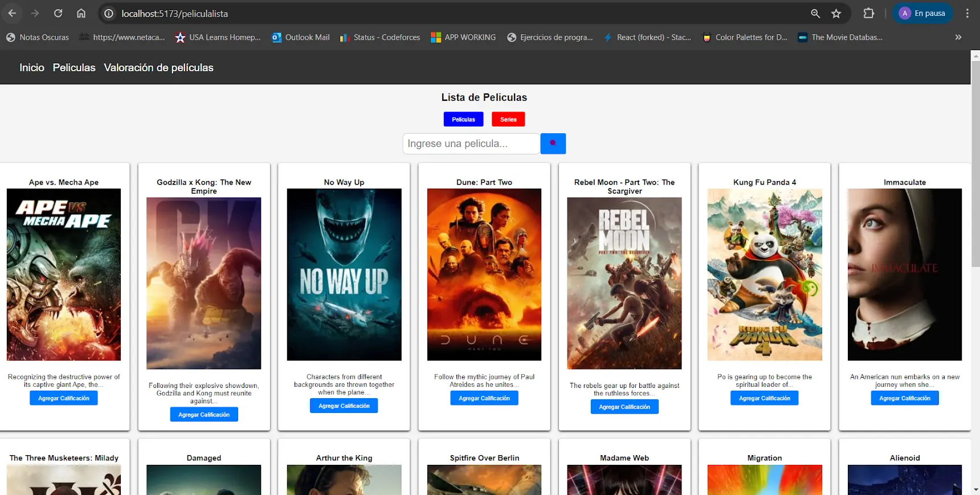Click the blue Peliculas filter button
The width and height of the screenshot is (980, 495).
tap(463, 119)
